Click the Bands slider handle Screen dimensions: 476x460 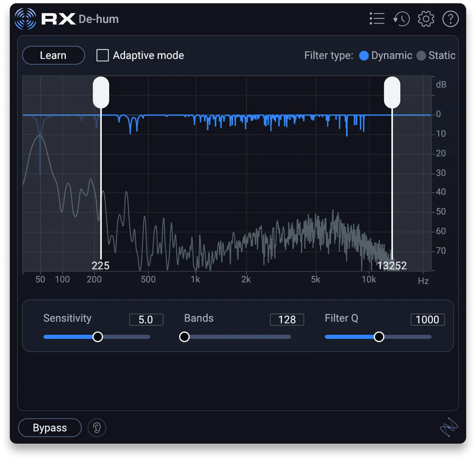tap(184, 337)
